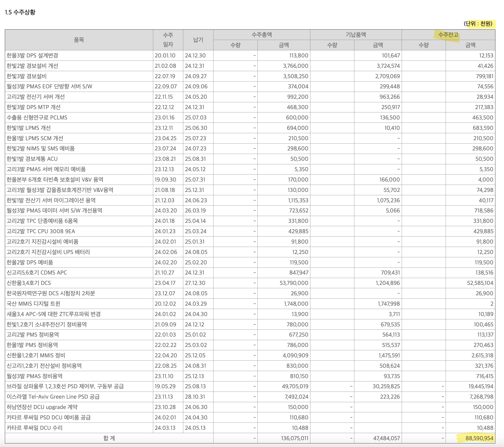Click the 납기 column header
This screenshot has width=504, height=447.
point(198,40)
